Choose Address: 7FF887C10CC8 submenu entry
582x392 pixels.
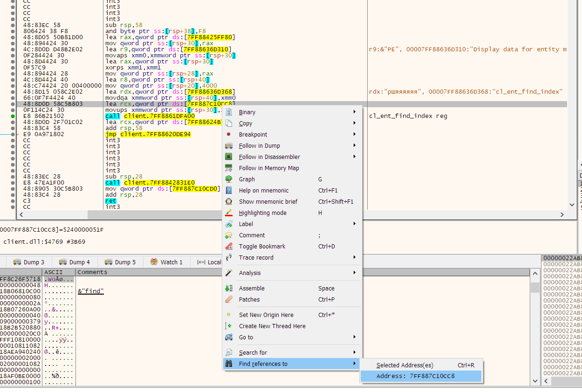(421, 376)
